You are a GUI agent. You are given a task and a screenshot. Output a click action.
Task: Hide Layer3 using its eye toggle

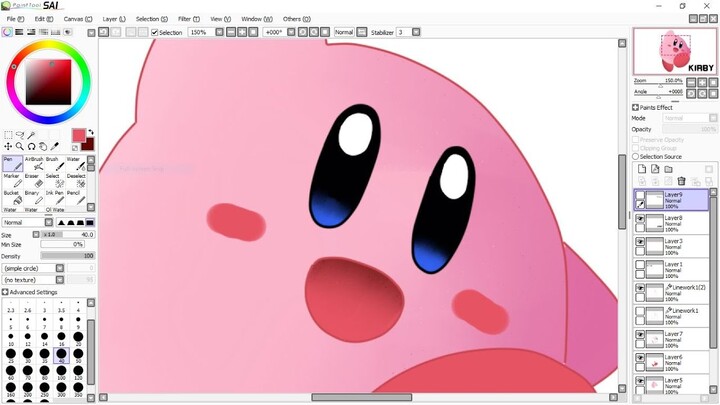pyautogui.click(x=640, y=242)
